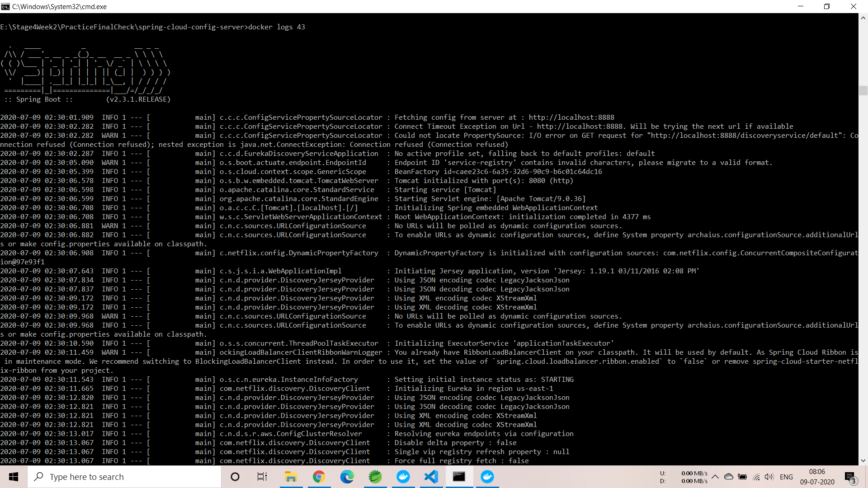Open Wi-Fi network flyout in tray
The width and height of the screenshot is (868, 488).
click(x=756, y=477)
